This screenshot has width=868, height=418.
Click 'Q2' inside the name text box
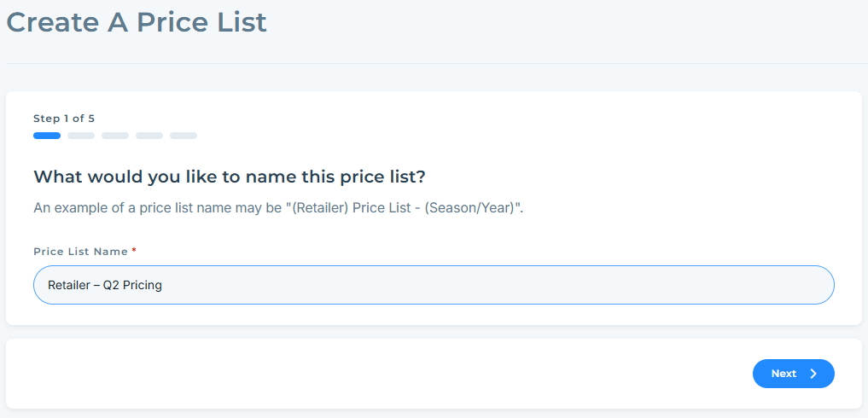pos(111,285)
